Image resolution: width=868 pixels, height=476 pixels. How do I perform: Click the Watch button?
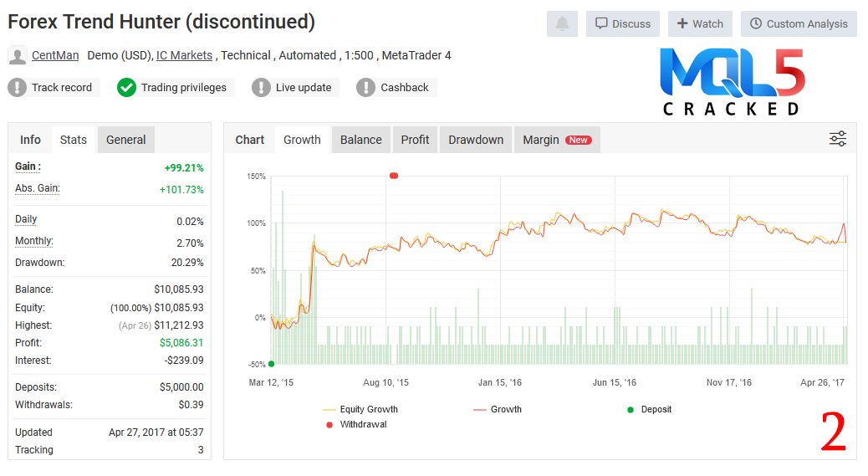pyautogui.click(x=700, y=23)
